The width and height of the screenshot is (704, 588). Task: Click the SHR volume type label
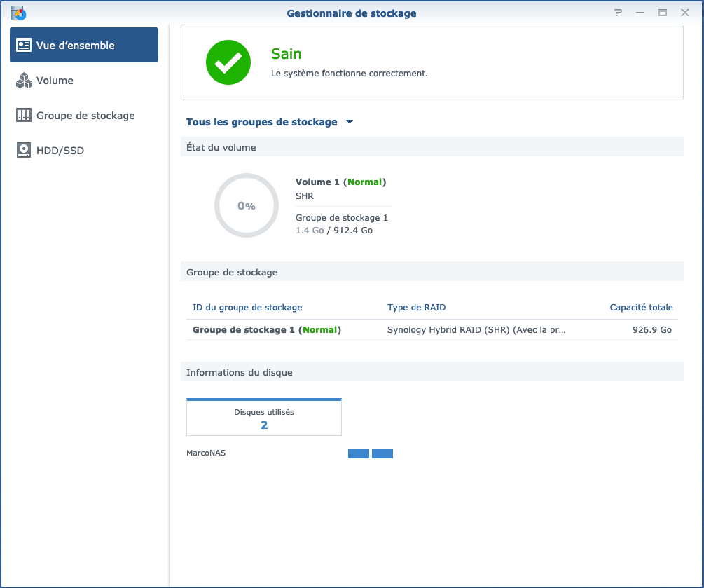[x=305, y=196]
